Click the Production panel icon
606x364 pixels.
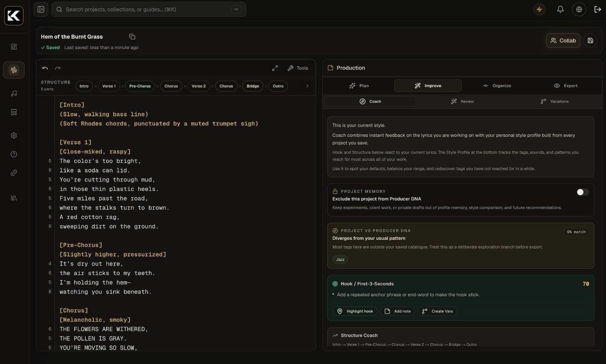click(330, 68)
